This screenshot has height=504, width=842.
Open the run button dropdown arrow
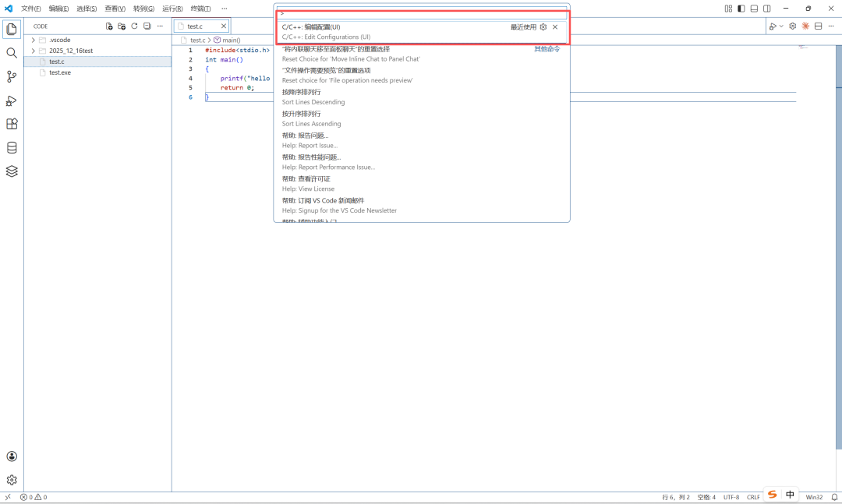point(781,26)
